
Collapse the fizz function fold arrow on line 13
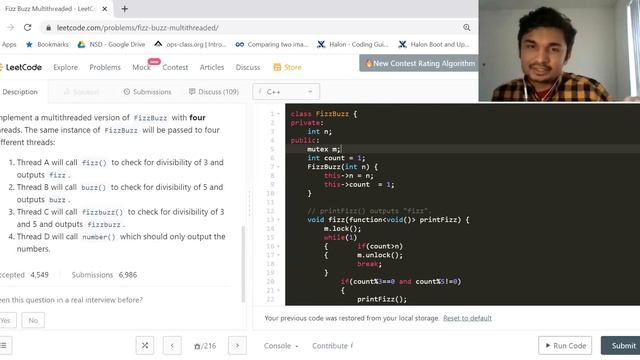tap(279, 220)
